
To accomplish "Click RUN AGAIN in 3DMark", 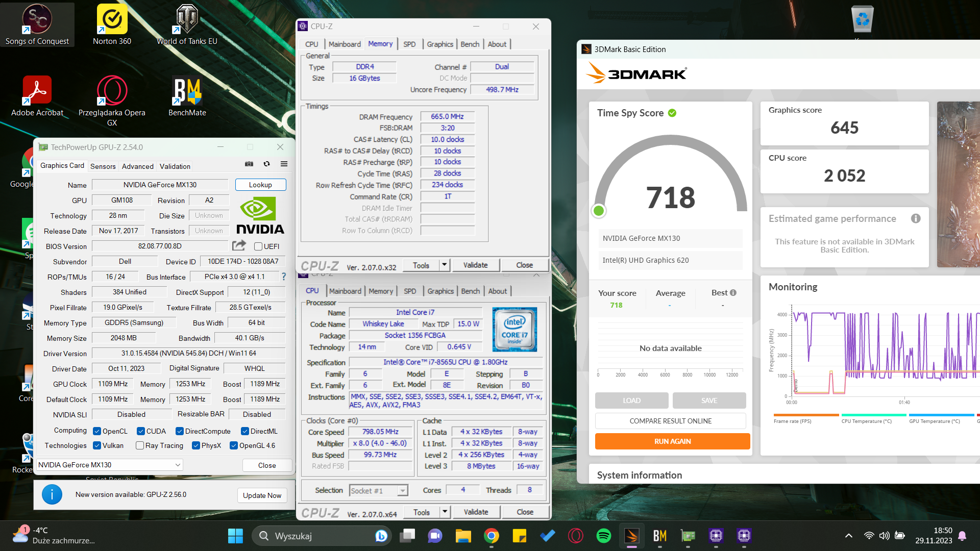I will 673,441.
